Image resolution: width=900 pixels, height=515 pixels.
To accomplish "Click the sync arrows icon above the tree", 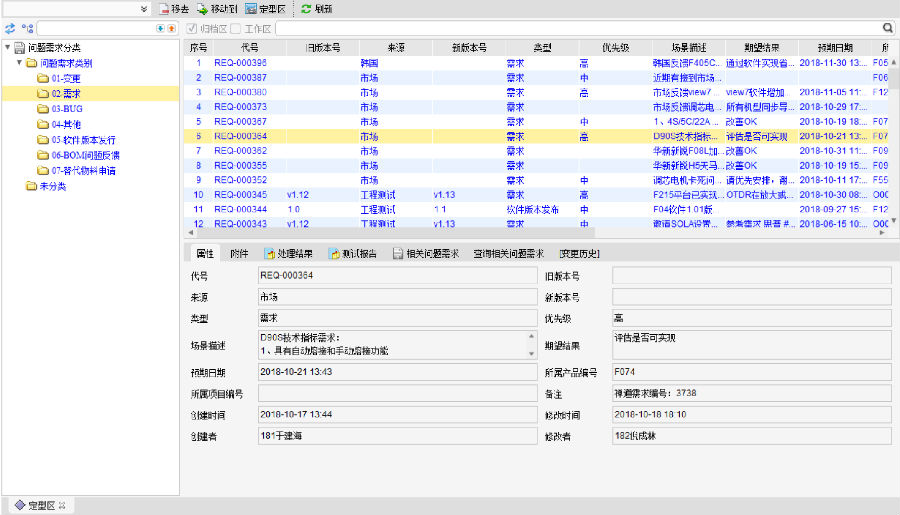I will tap(10, 29).
